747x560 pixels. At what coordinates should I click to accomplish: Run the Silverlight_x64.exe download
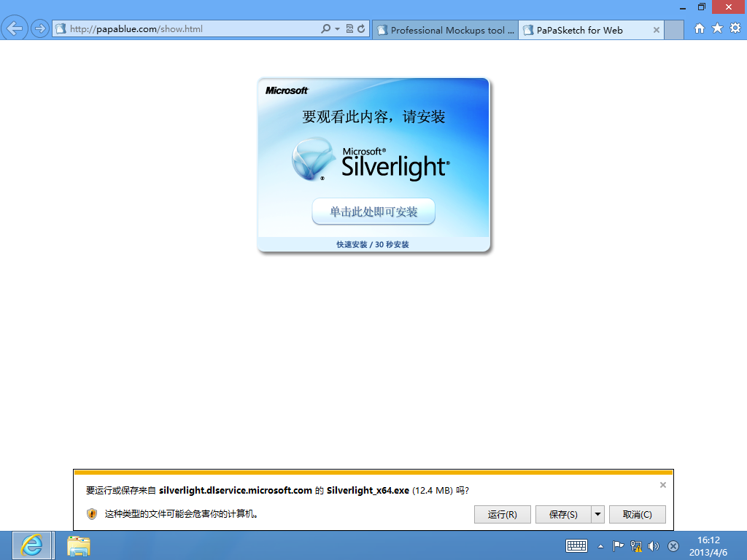pyautogui.click(x=502, y=514)
